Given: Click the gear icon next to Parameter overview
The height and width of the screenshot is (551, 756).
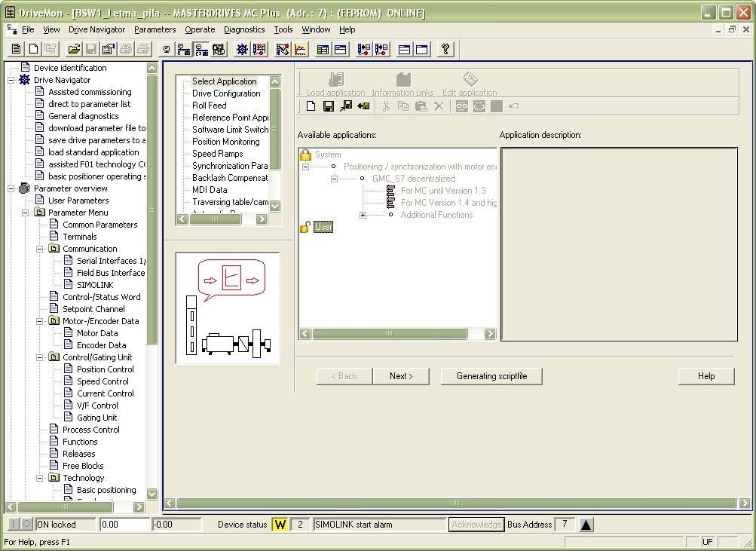Looking at the screenshot, I should [25, 188].
